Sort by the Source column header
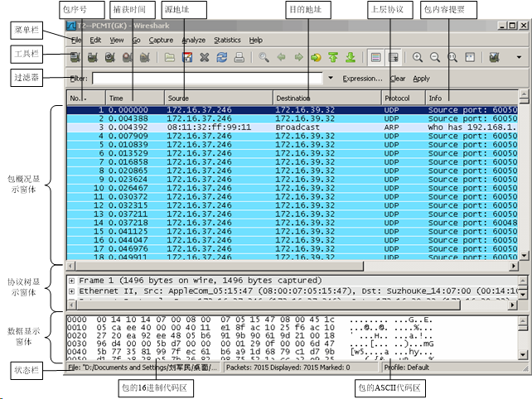The image size is (532, 399). tap(219, 98)
